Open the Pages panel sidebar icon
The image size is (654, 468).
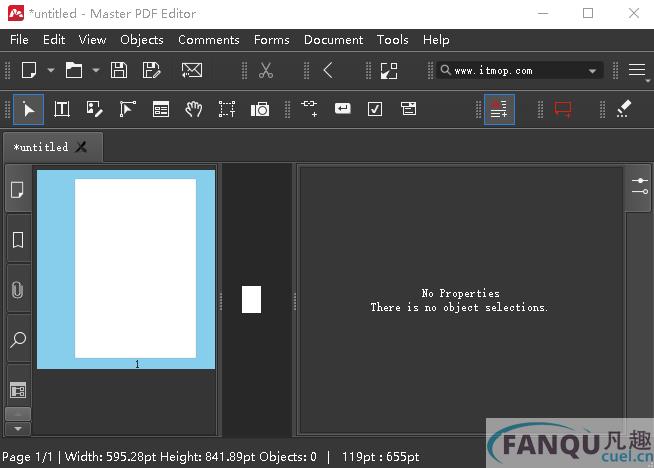point(18,190)
